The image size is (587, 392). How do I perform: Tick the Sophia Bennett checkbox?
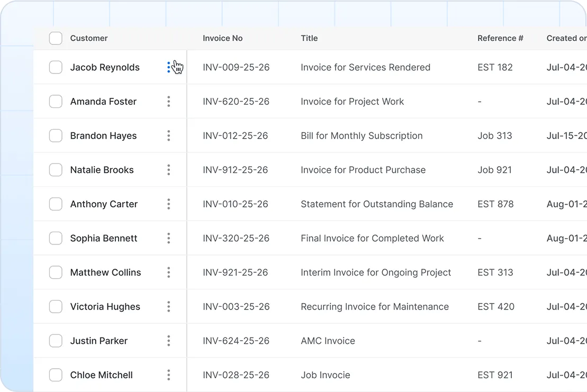[56, 238]
